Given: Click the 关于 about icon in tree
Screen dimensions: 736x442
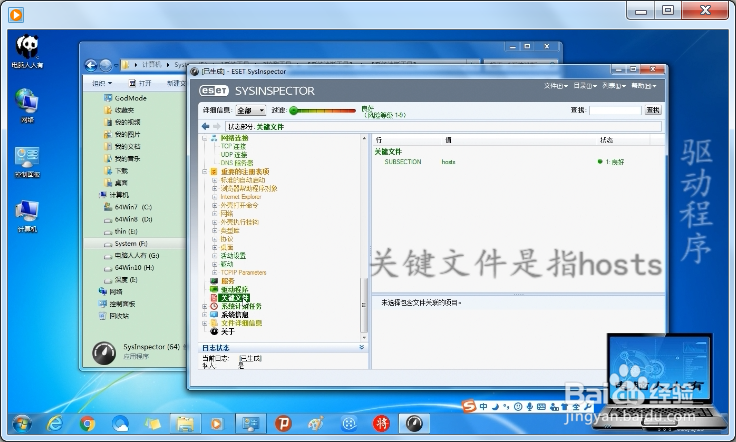Looking at the screenshot, I should tap(214, 331).
